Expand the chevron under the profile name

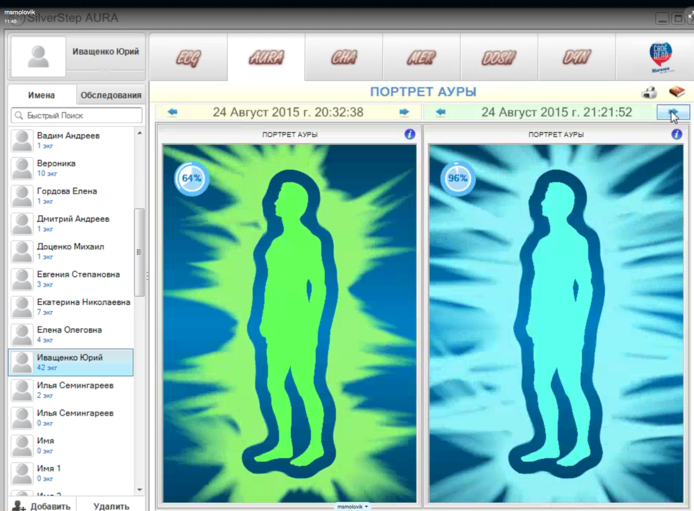[105, 71]
